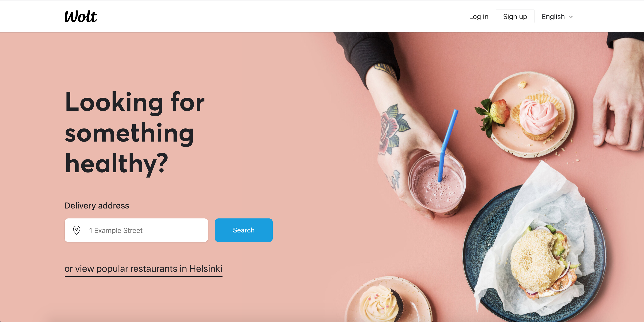Select the Sign up button

(x=515, y=17)
